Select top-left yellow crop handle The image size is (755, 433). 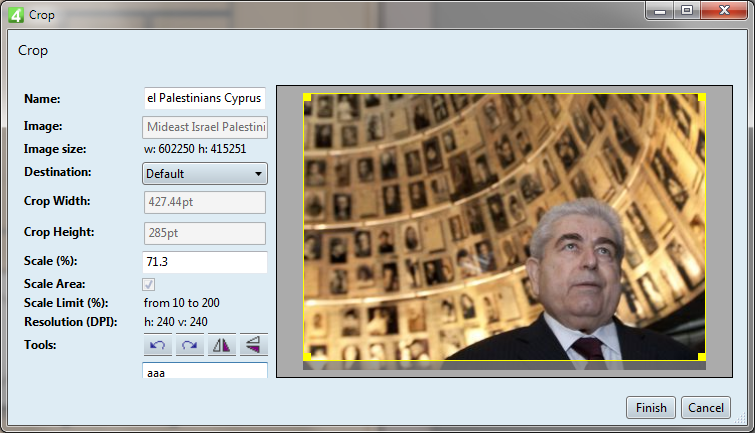coord(307,97)
